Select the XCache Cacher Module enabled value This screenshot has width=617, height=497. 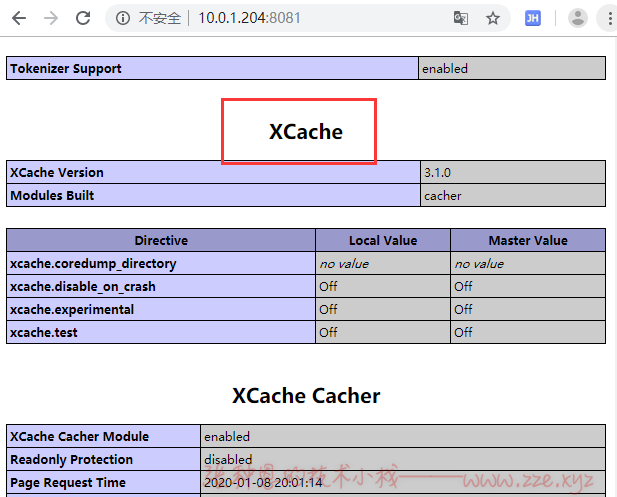click(x=227, y=437)
